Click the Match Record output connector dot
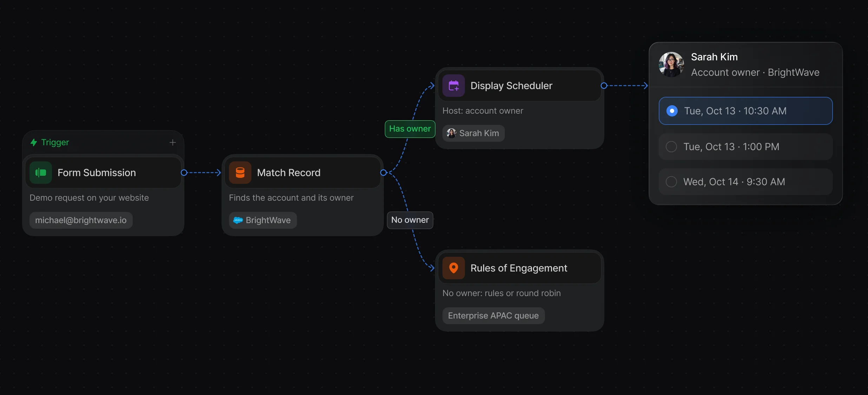 [383, 173]
